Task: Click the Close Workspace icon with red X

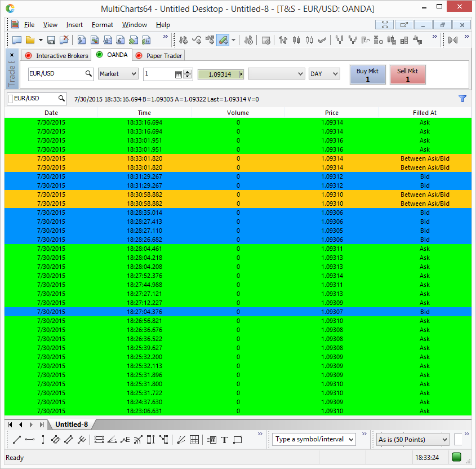Action: point(64,40)
